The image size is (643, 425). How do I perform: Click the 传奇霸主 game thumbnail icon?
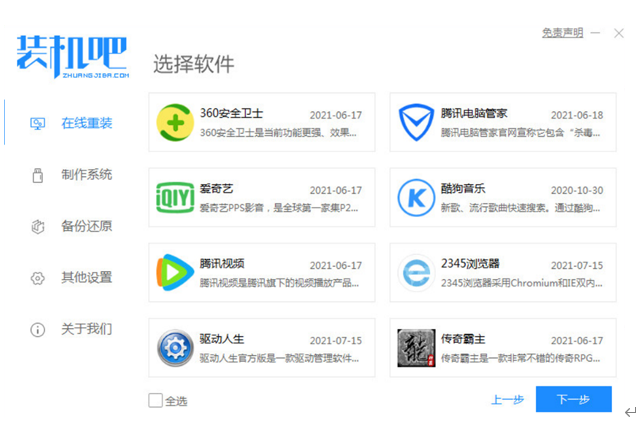pyautogui.click(x=416, y=348)
